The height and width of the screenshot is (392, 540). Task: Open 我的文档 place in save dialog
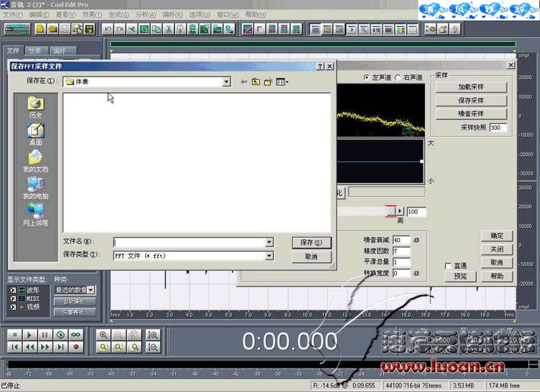pos(36,161)
